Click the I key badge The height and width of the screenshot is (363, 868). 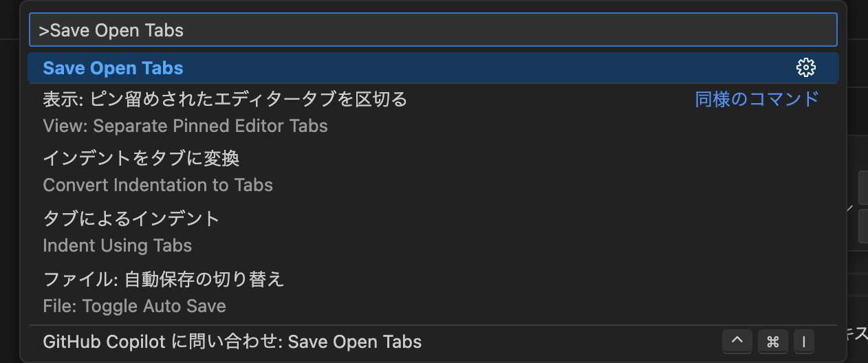click(x=803, y=342)
